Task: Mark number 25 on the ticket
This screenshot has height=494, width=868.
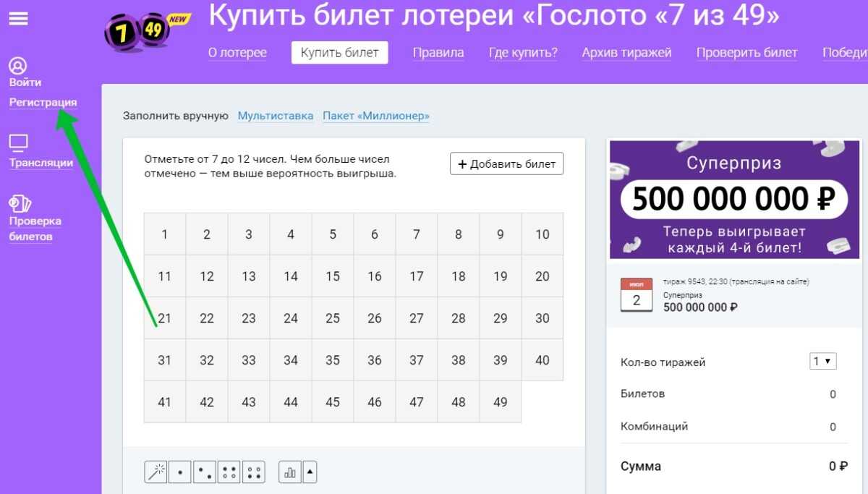Action: [333, 318]
